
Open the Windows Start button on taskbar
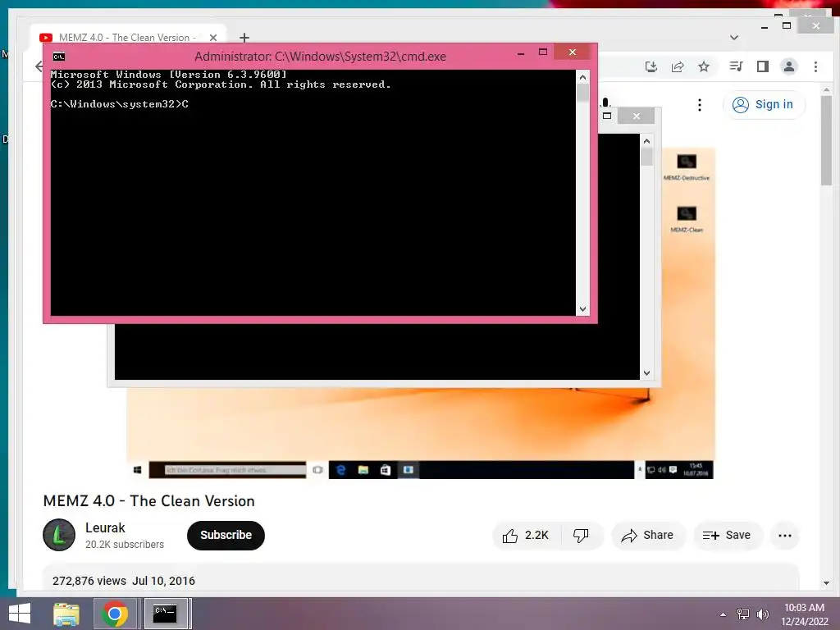[x=20, y=614]
